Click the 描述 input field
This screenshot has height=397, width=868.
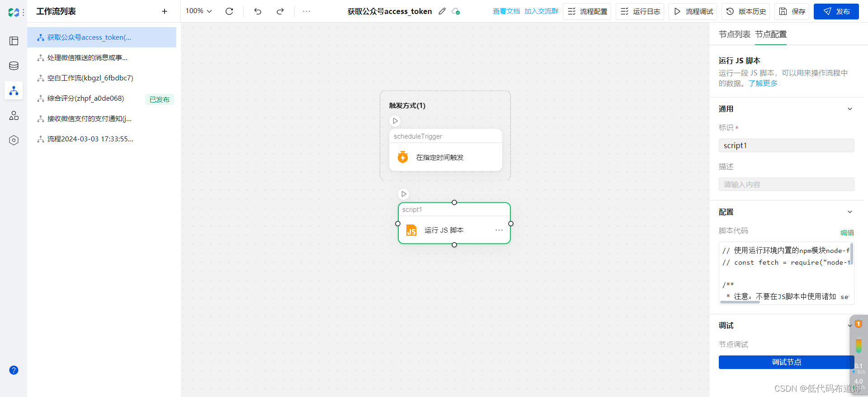pyautogui.click(x=787, y=184)
